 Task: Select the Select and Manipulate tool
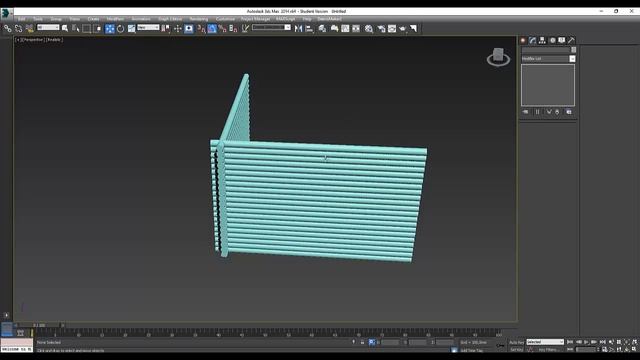point(178,29)
